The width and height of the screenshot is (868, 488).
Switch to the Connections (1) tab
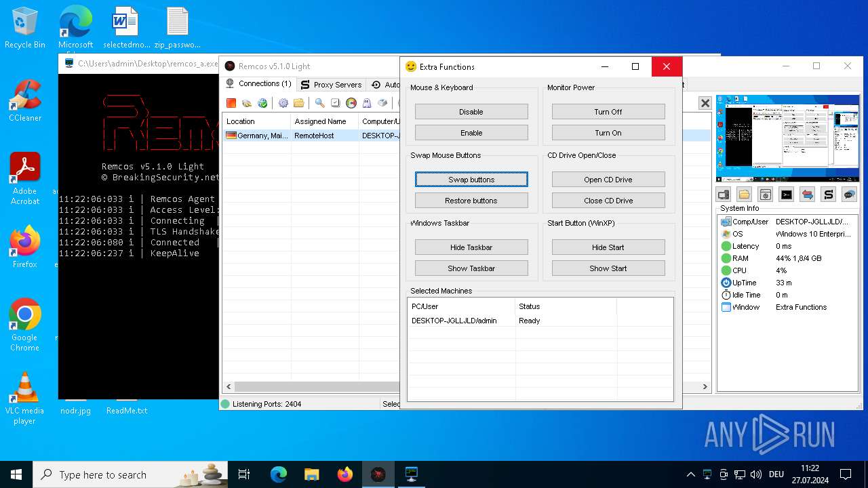258,84
